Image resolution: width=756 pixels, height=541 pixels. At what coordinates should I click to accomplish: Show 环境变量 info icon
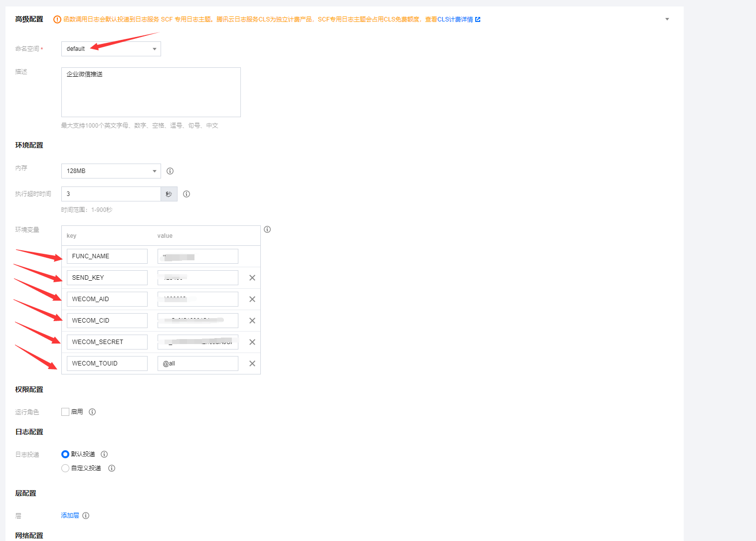coord(267,229)
